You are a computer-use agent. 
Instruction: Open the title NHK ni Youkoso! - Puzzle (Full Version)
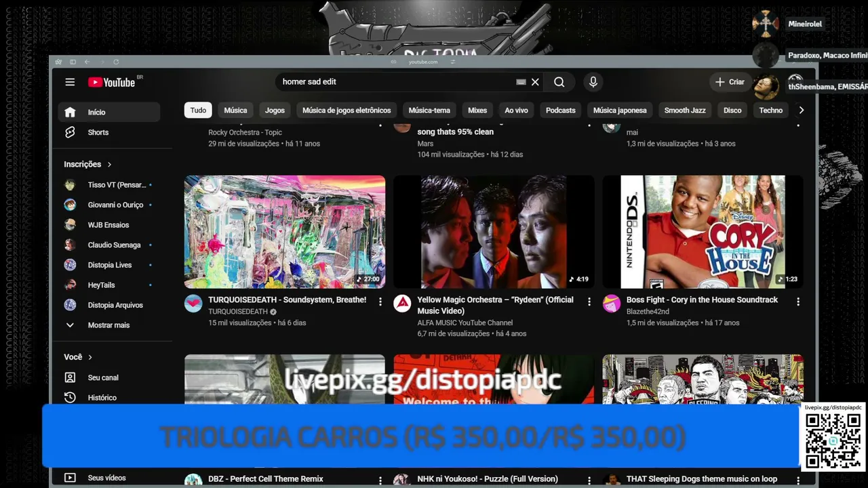[488, 479]
